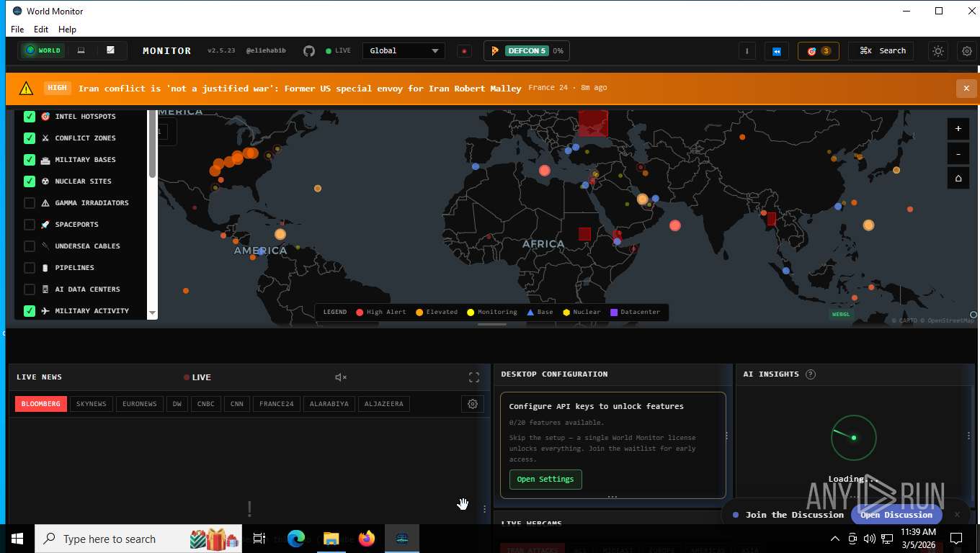Image resolution: width=980 pixels, height=553 pixels.
Task: Open the target alerts badge showing 3
Action: [x=818, y=51]
